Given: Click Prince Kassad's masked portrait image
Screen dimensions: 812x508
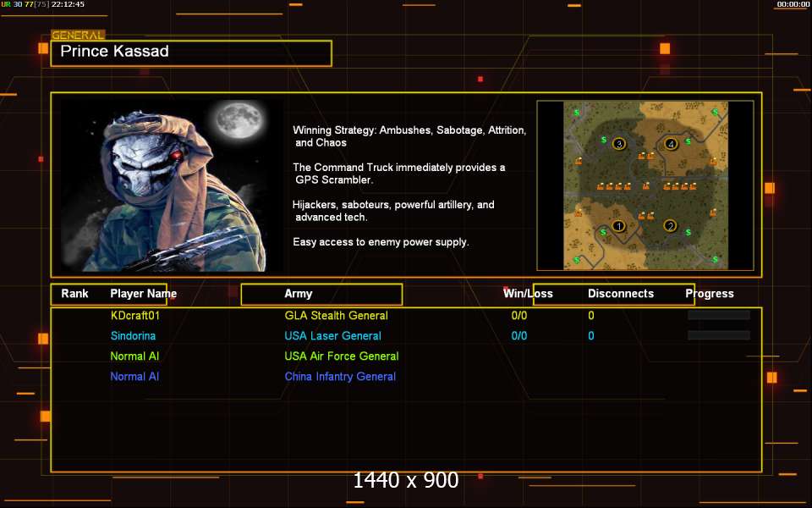Looking at the screenshot, I should (172, 185).
